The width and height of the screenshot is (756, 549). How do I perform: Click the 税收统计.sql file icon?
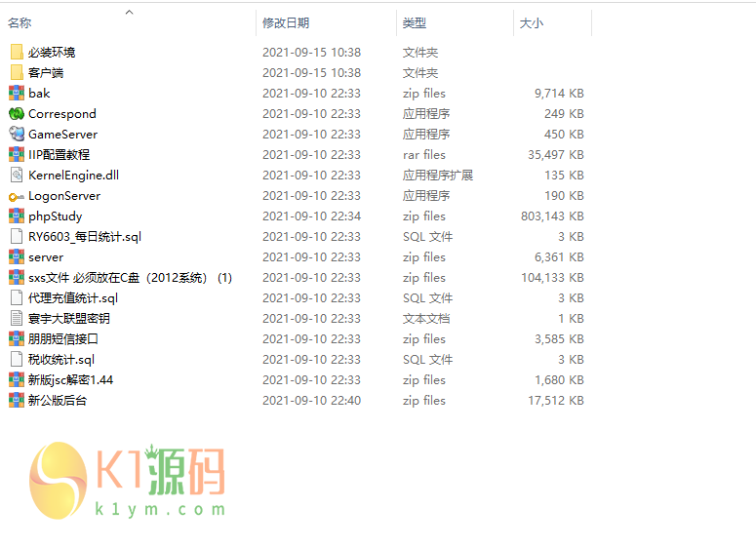17,360
